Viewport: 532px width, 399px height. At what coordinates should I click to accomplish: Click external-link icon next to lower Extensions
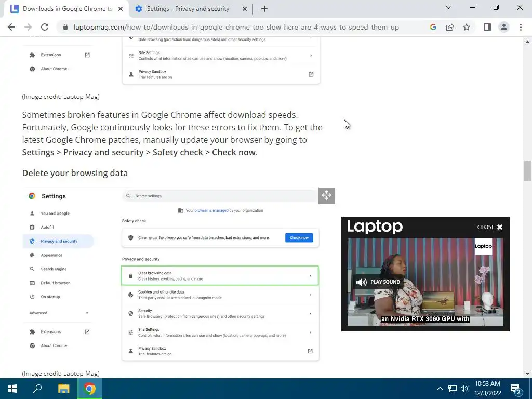click(87, 332)
